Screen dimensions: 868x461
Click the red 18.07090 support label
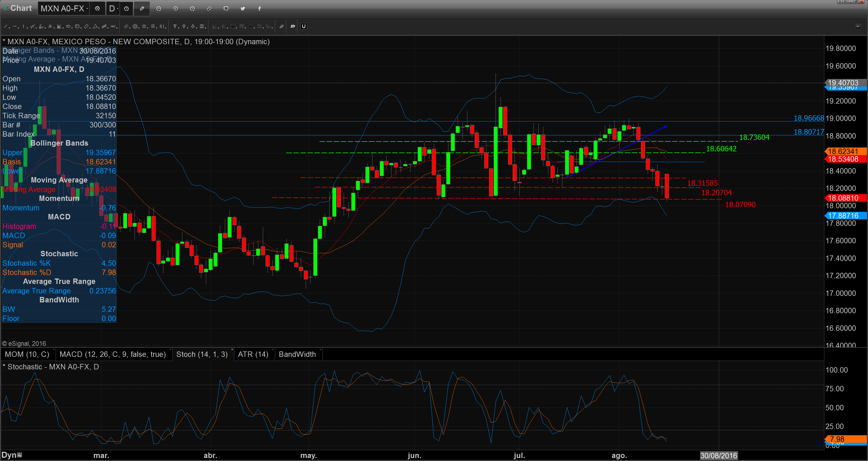[x=740, y=204]
